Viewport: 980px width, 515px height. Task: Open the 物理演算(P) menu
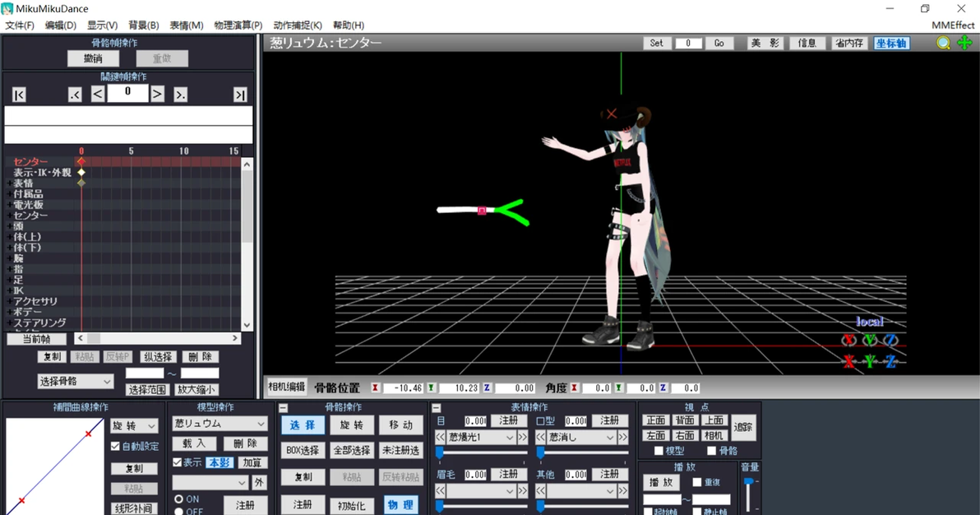point(238,25)
